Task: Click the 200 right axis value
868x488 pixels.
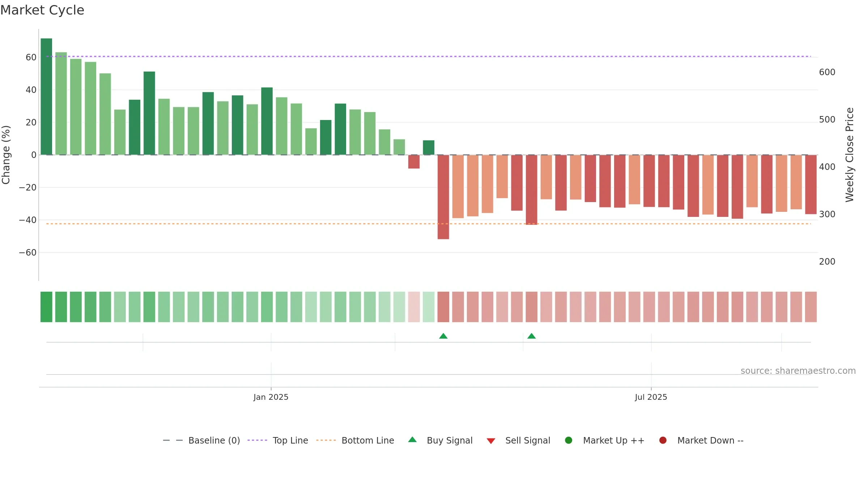Action: (x=827, y=262)
